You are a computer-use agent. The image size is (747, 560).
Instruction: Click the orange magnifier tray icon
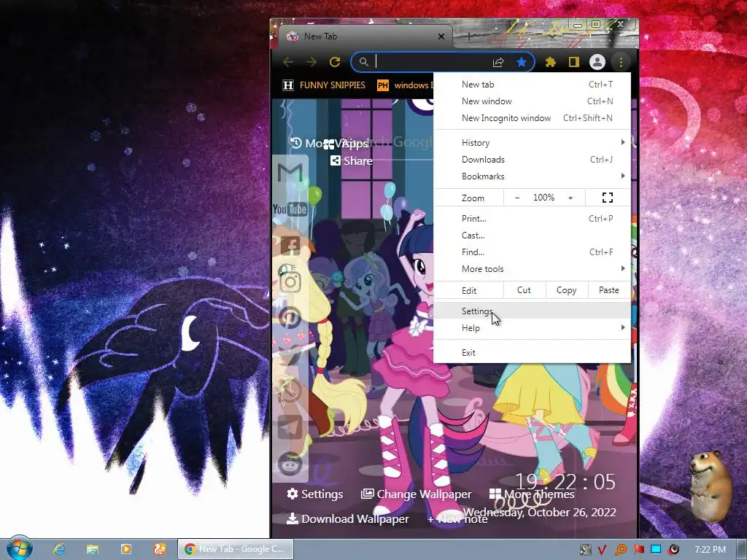[620, 550]
